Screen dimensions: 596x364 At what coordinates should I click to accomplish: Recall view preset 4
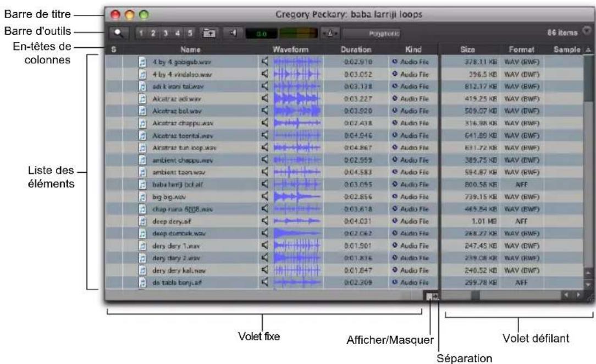tap(178, 34)
